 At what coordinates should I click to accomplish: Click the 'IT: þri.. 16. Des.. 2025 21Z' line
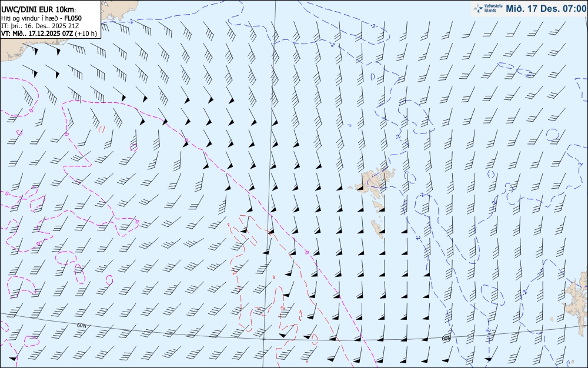40,26
